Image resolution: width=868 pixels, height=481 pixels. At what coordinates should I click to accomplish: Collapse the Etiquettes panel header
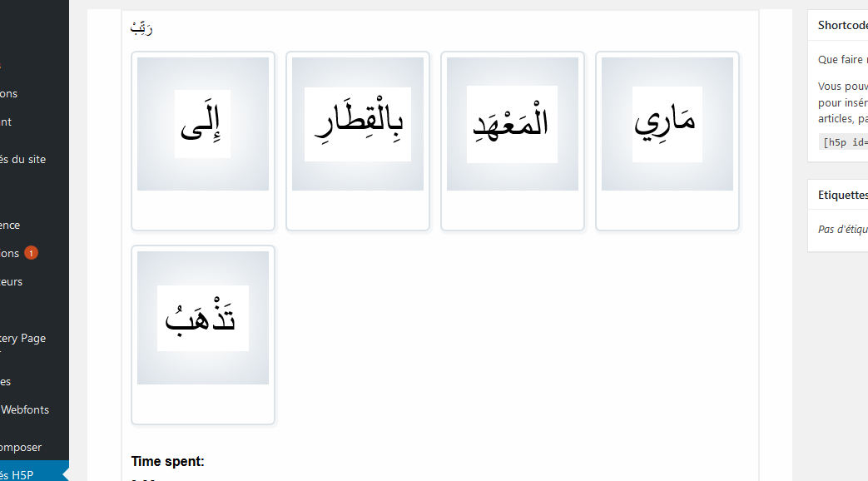[837, 195]
